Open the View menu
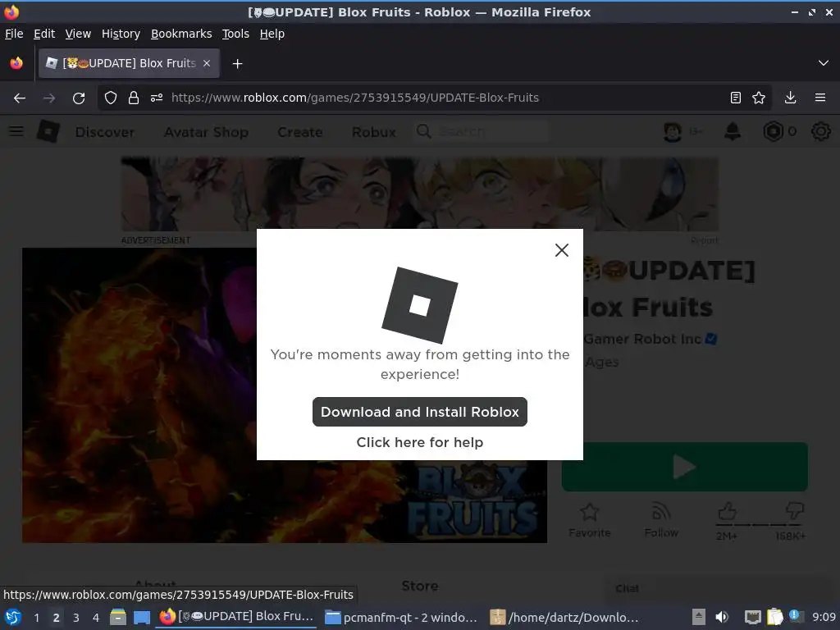This screenshot has width=840, height=630. click(78, 34)
